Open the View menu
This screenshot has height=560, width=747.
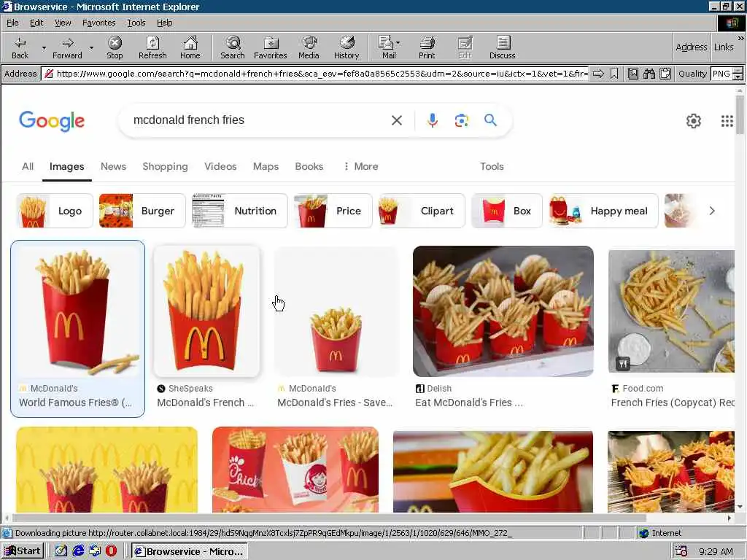(x=63, y=23)
